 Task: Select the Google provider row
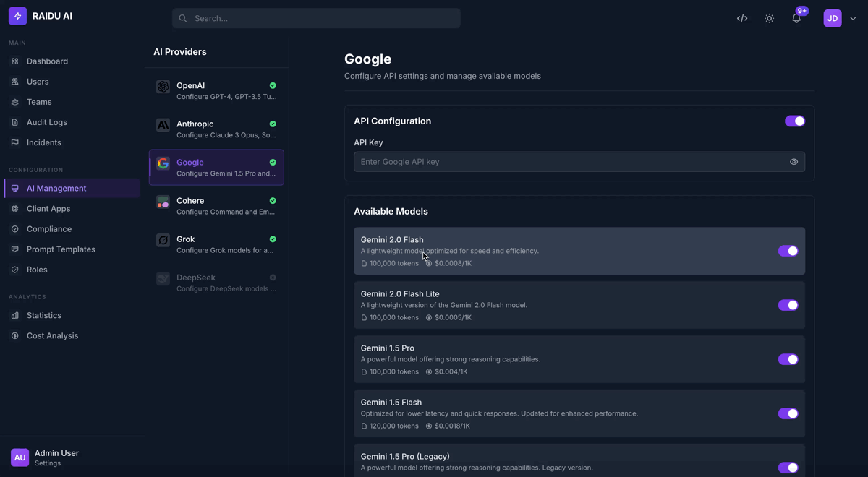coord(216,168)
